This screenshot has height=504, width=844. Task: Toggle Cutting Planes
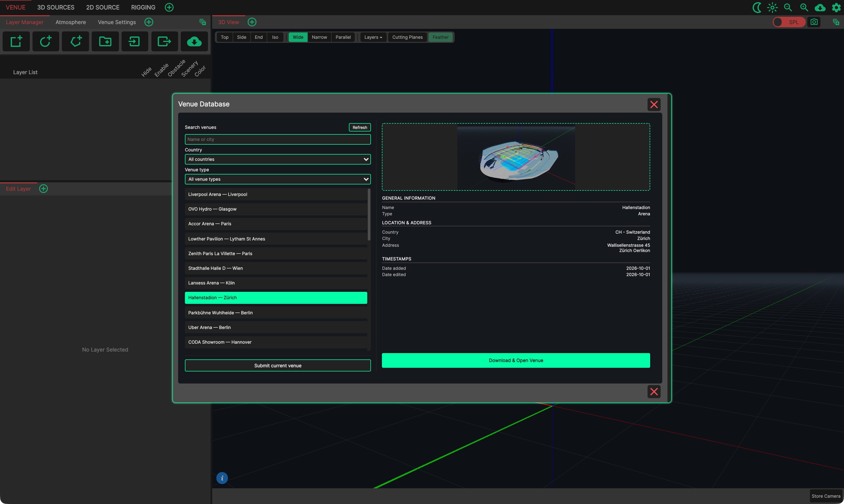click(407, 37)
